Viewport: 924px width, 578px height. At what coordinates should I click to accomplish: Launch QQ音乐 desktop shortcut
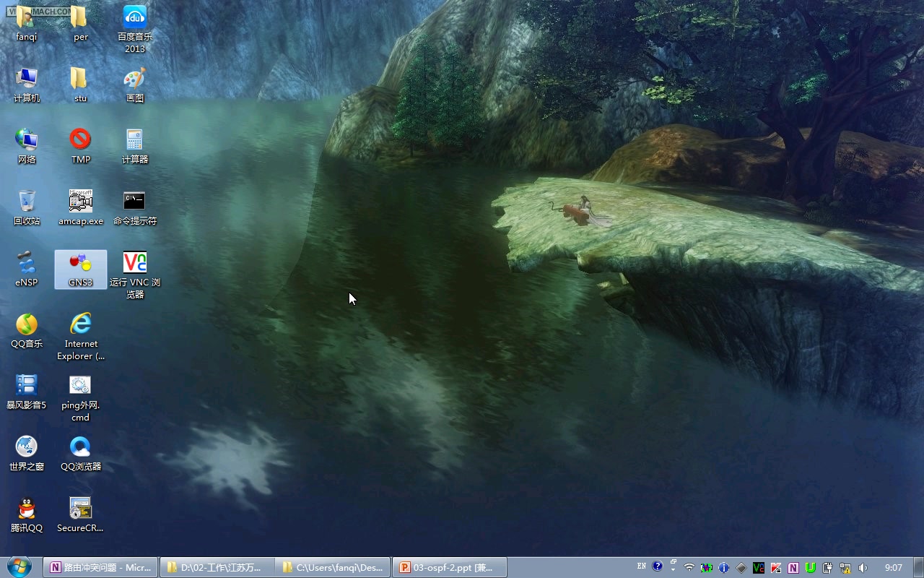pos(27,331)
